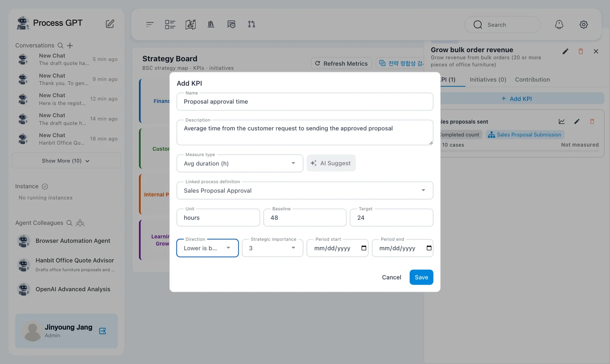Log out using icon beside Jinyoung Jang
Screen dimensions: 610x364
click(103, 331)
